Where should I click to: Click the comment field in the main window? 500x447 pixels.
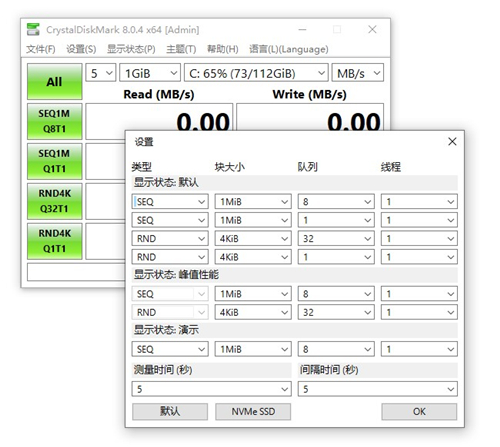tap(76, 272)
